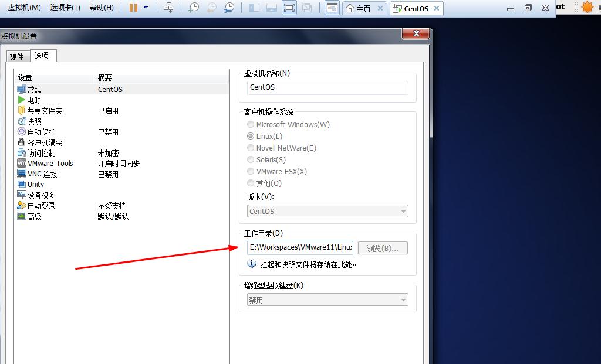The image size is (601, 364).
Task: Toggle the thumbnail bar view icon
Action: (271, 8)
